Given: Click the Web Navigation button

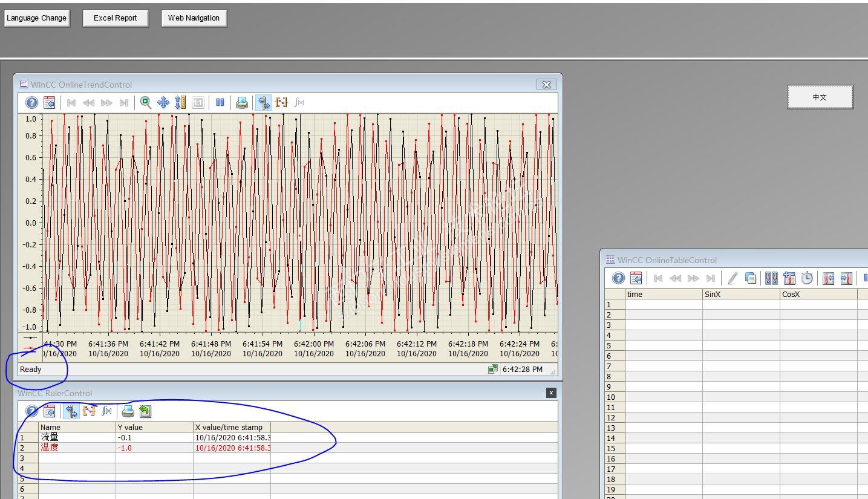Looking at the screenshot, I should [194, 18].
